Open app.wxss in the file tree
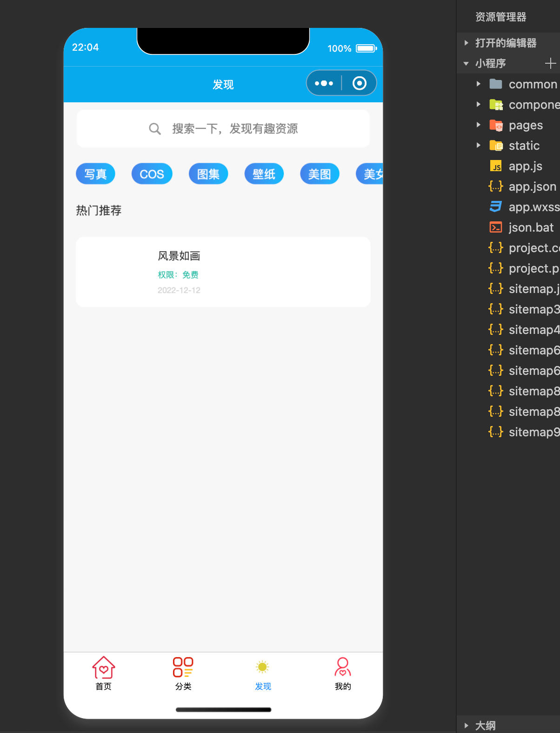 pos(534,207)
